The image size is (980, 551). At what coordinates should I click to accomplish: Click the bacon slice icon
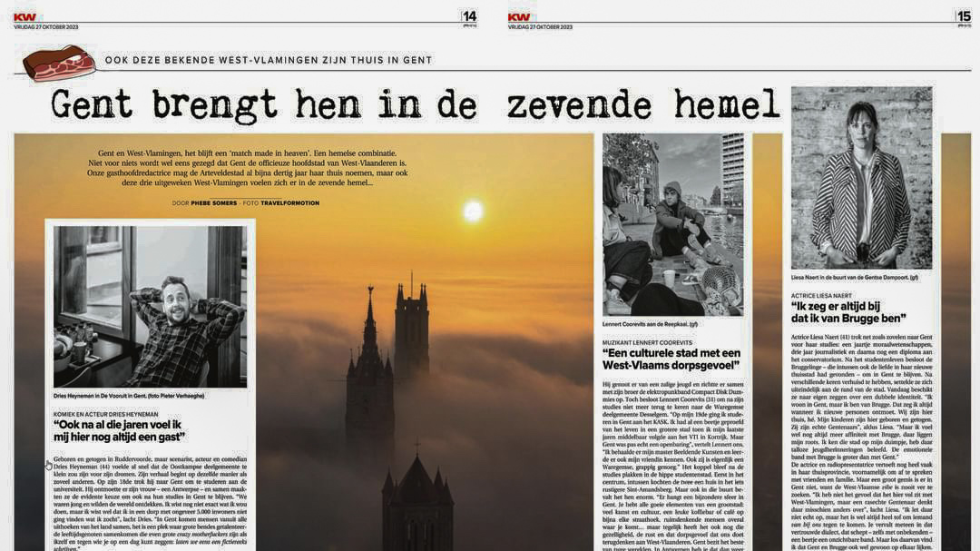tap(59, 64)
